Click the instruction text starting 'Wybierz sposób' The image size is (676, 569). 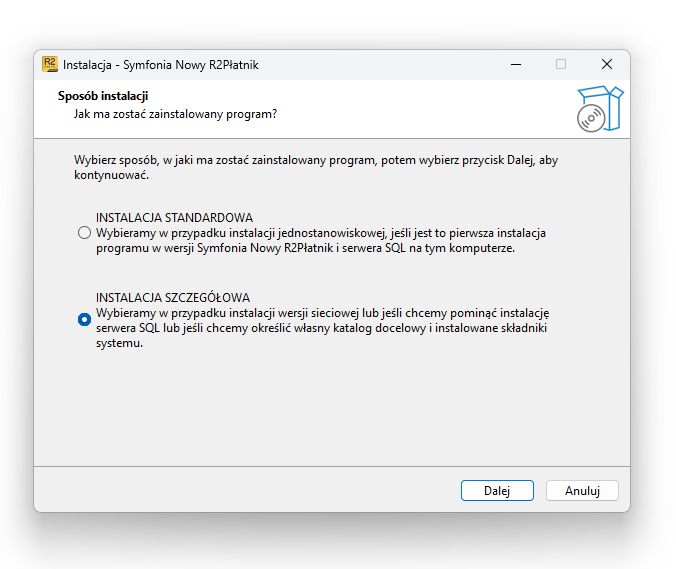tap(316, 168)
